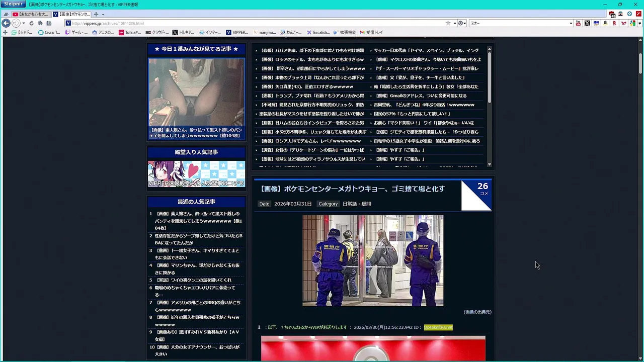
Task: Open the 【シャド bookmark
Action: click(x=22, y=32)
